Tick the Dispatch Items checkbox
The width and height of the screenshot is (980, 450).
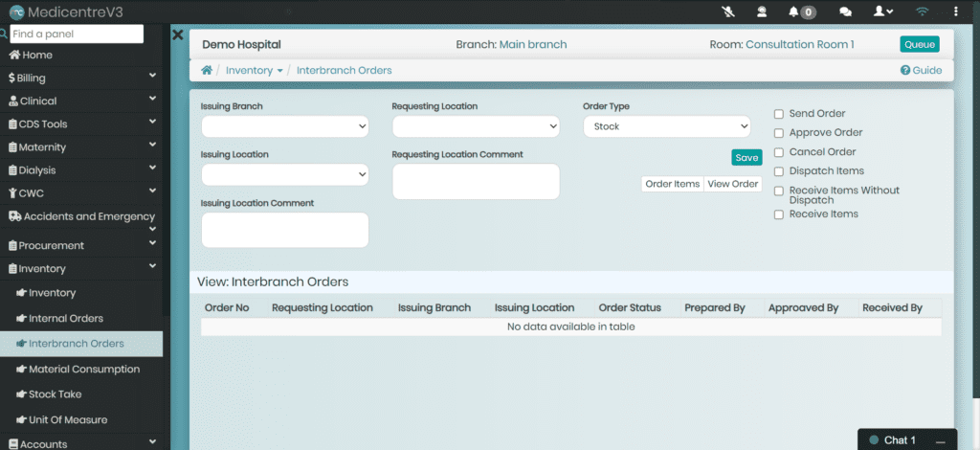(x=779, y=171)
